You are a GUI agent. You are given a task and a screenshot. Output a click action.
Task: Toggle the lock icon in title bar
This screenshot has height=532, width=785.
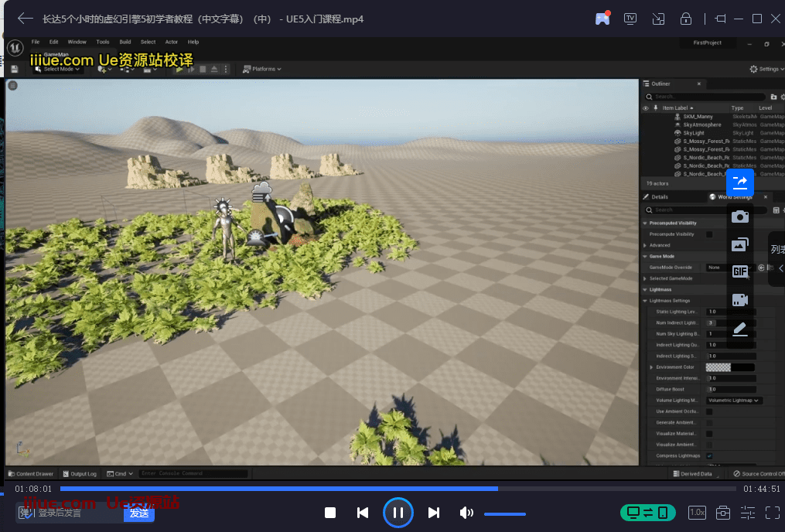coord(685,19)
